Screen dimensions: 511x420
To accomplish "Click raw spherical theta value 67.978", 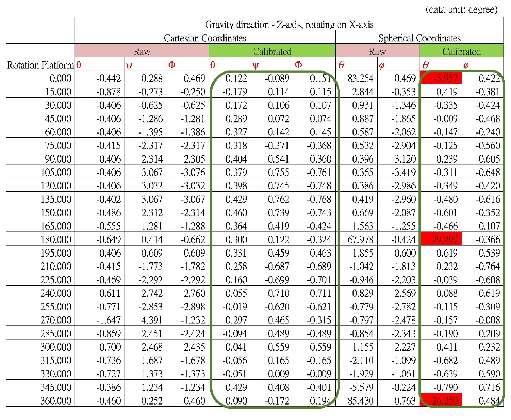I will pyautogui.click(x=360, y=239).
